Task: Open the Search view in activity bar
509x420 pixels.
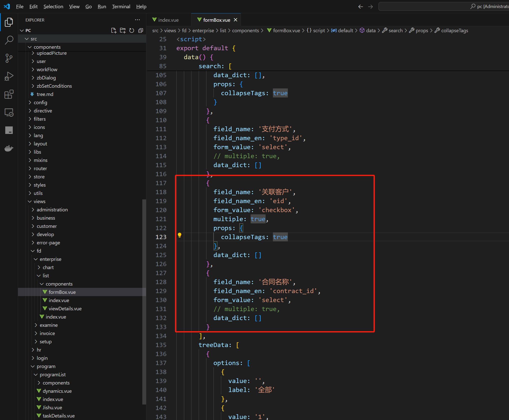Action: (9, 40)
